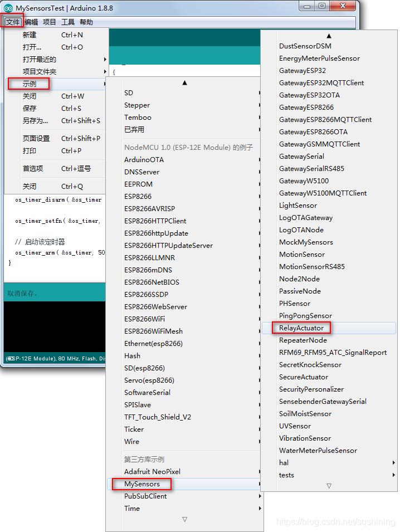Expand the 已弃用 examples submenu
This screenshot has height=532, width=400.
184,130
